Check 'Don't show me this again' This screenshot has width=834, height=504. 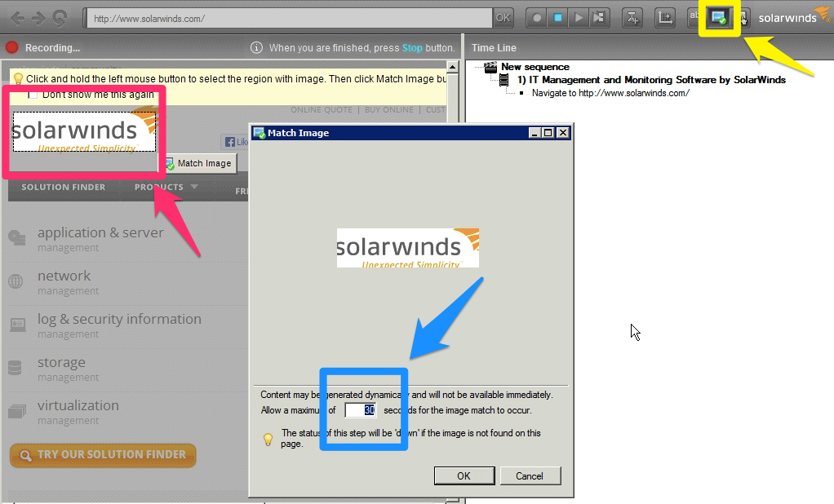(33, 95)
